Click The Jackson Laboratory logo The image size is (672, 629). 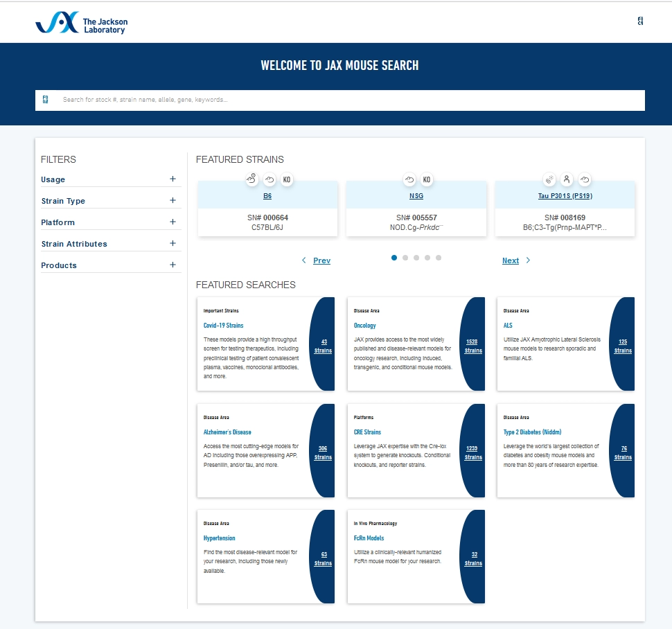[82, 23]
